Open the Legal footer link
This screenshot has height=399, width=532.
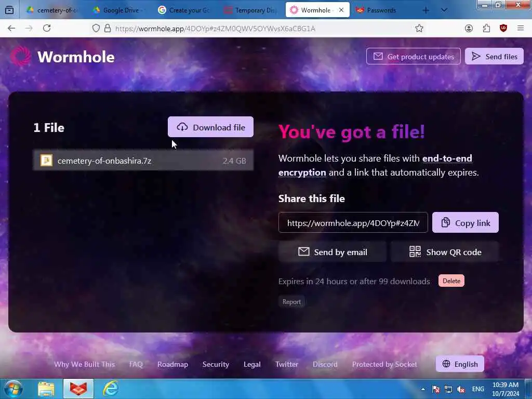tap(252, 364)
